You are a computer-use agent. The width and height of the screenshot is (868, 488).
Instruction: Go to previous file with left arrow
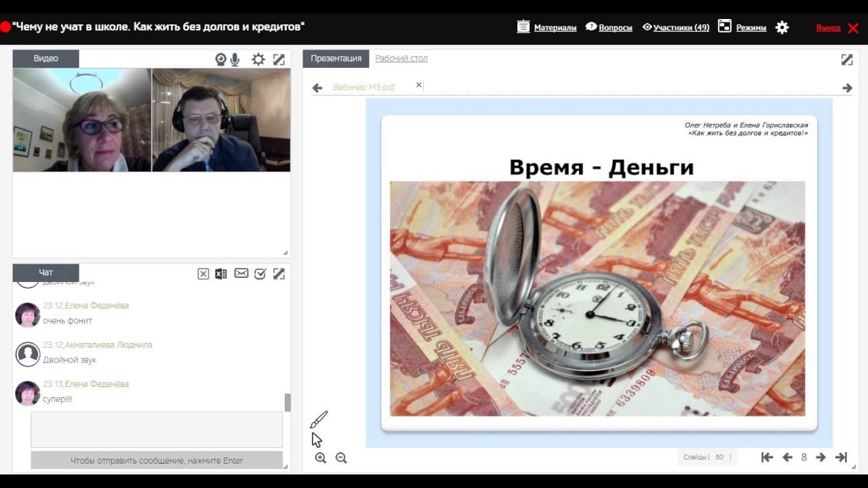click(317, 88)
